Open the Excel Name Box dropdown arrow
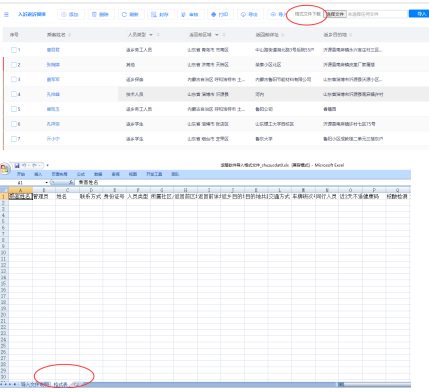The width and height of the screenshot is (429, 392). coord(46,183)
